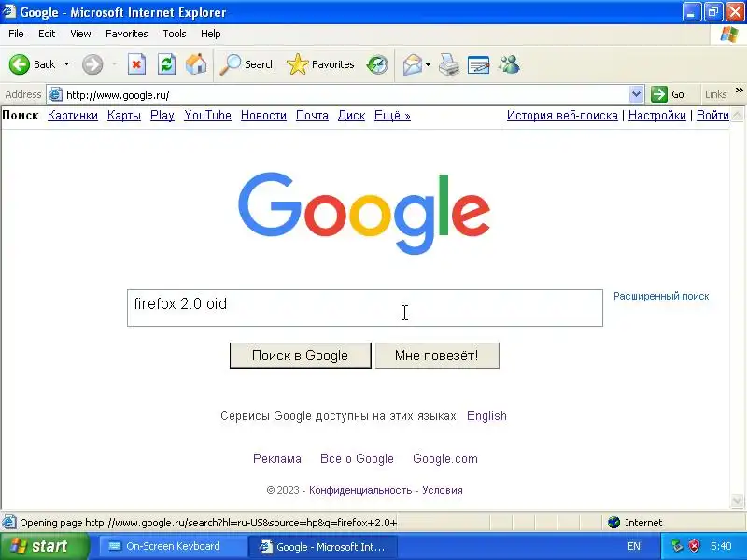
Task: Click the red security shield tray icon
Action: [x=695, y=546]
